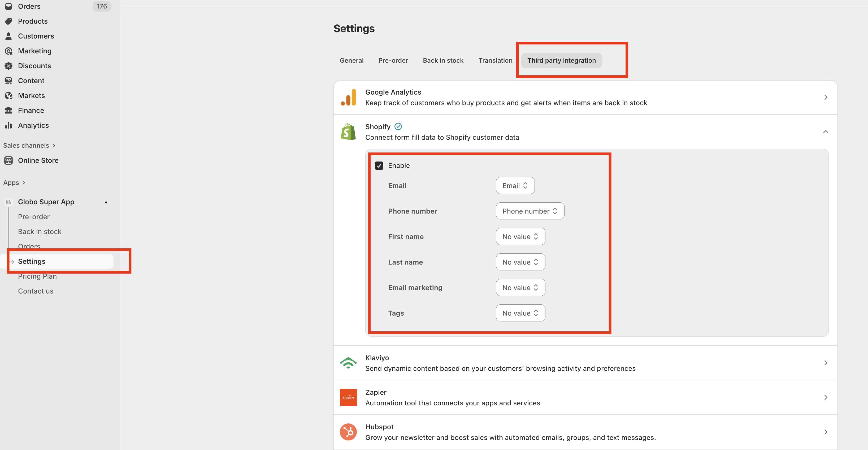
Task: Open the Tags value dropdown
Action: (x=520, y=313)
